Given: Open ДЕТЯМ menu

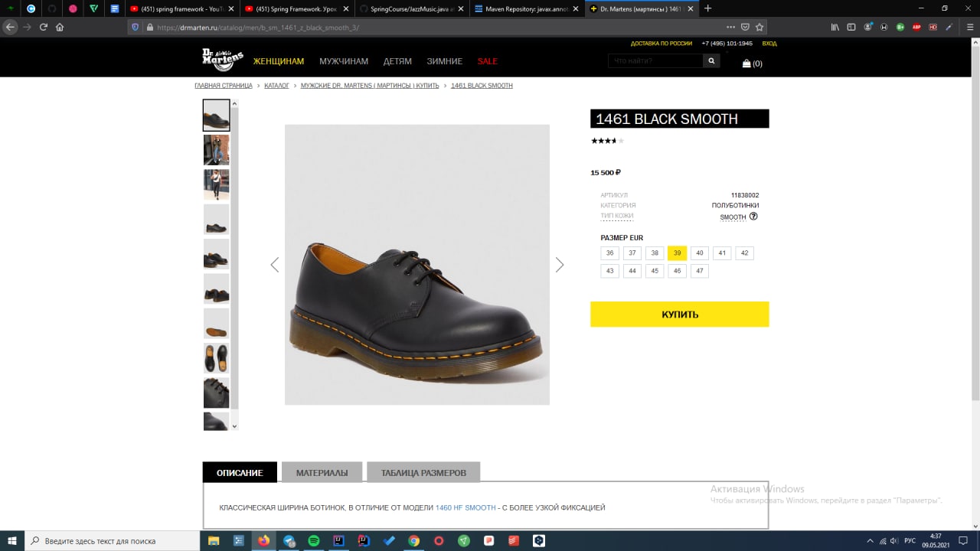Looking at the screenshot, I should pyautogui.click(x=397, y=61).
